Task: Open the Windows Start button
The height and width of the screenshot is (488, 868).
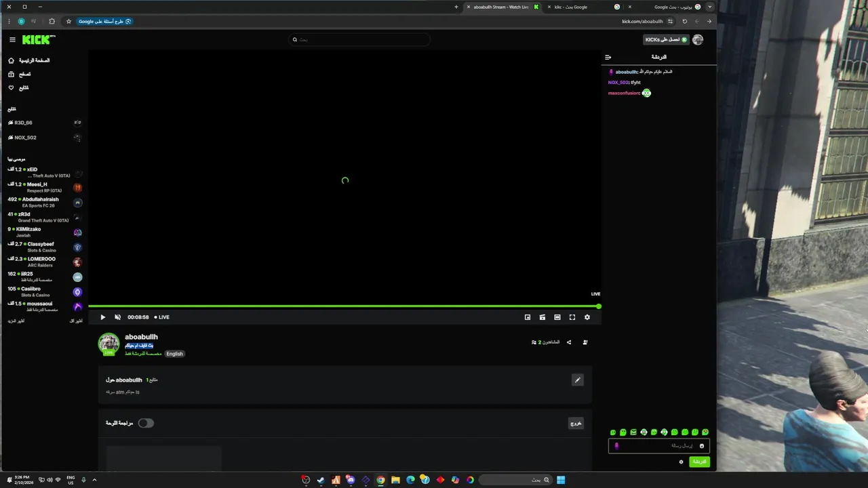Action: [x=561, y=480]
